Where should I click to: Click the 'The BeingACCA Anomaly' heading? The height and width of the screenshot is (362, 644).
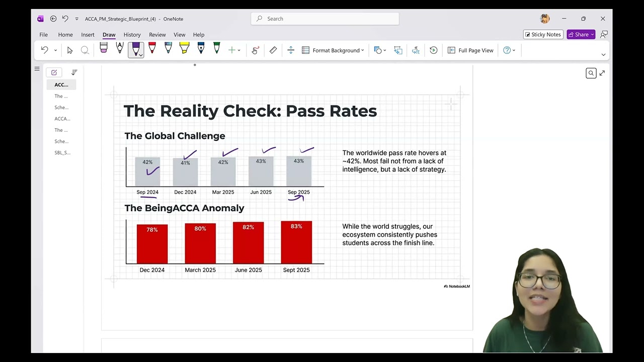click(184, 208)
